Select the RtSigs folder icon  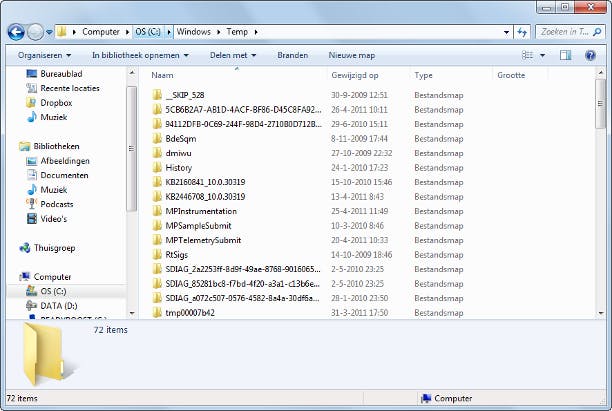click(x=157, y=255)
